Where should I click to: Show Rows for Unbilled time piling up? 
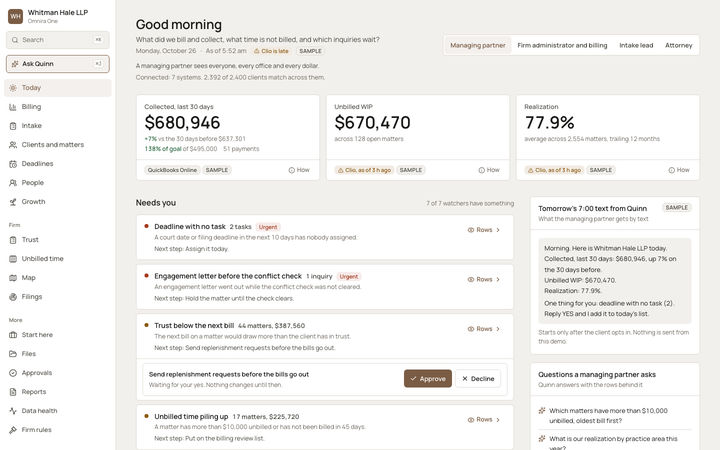484,420
